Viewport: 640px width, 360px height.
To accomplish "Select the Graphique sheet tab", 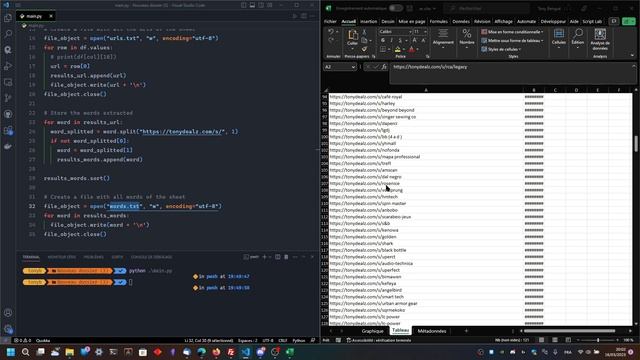I will [x=372, y=331].
